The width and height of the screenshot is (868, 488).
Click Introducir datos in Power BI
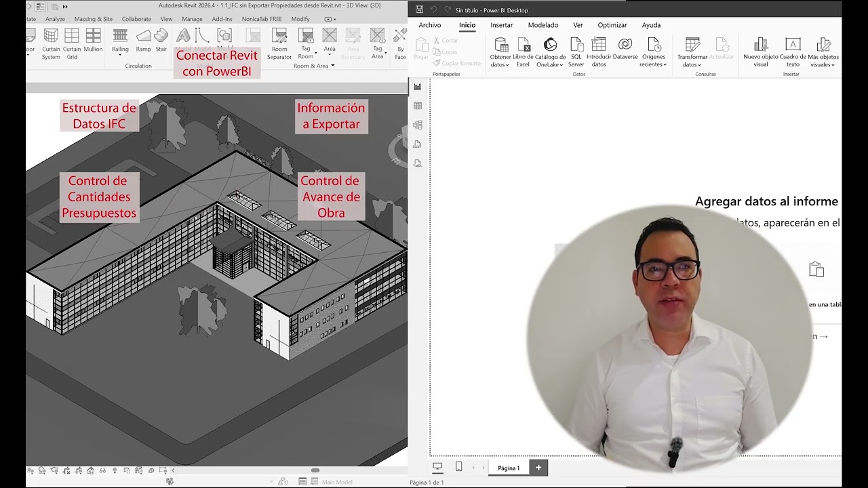pos(599,52)
